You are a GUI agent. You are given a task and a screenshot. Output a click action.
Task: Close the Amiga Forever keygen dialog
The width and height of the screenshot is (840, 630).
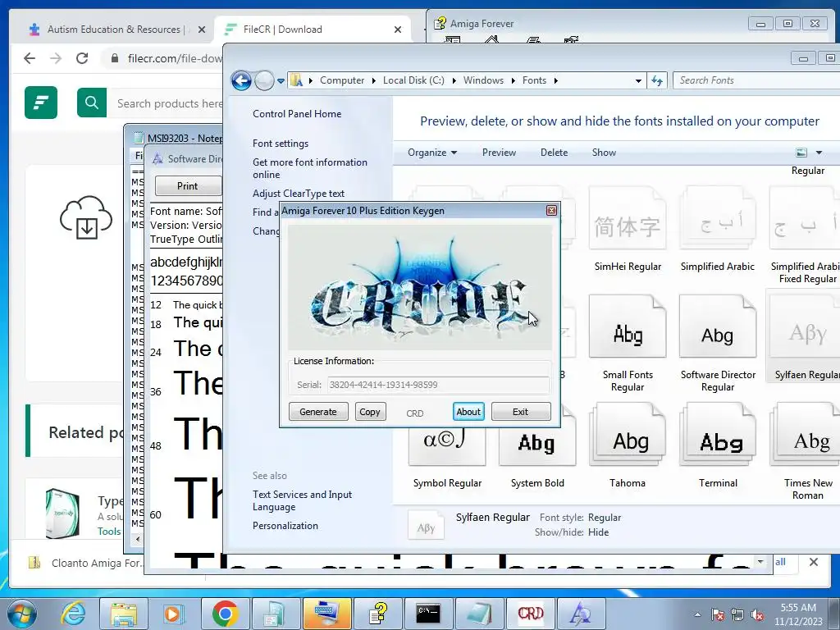point(551,211)
